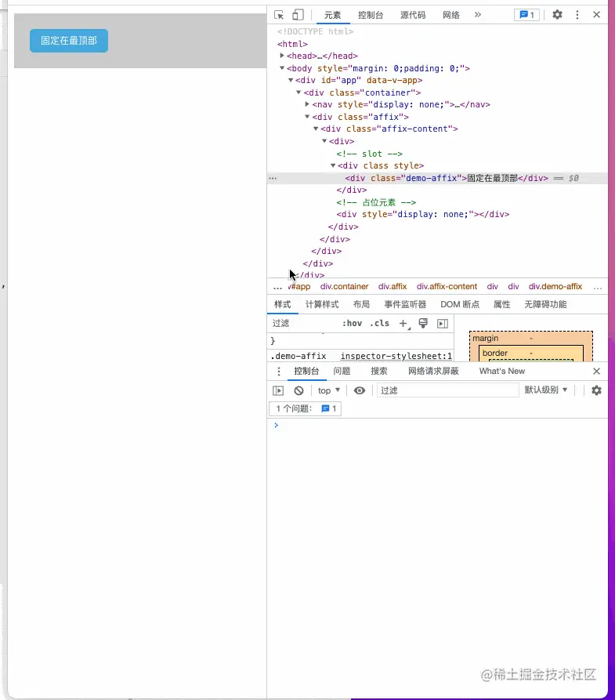Open console drawer three-dot menu

tap(278, 371)
